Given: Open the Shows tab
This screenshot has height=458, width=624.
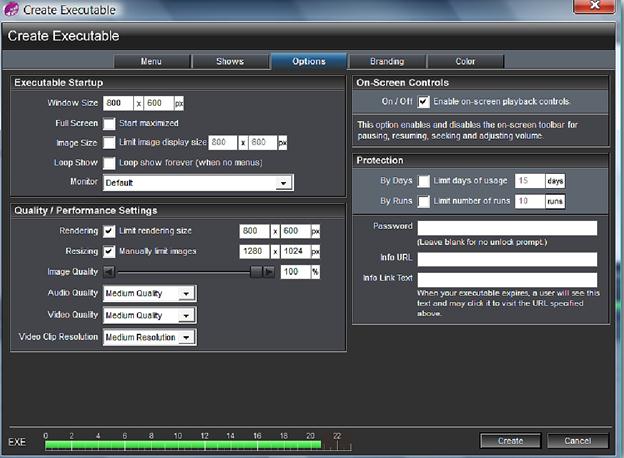Looking at the screenshot, I should (230, 62).
